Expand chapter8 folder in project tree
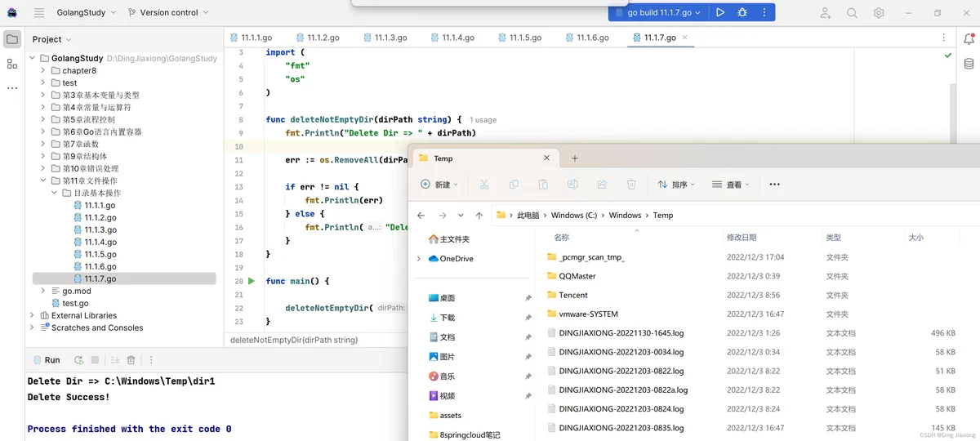Viewport: 980px width, 441px height. coord(43,71)
